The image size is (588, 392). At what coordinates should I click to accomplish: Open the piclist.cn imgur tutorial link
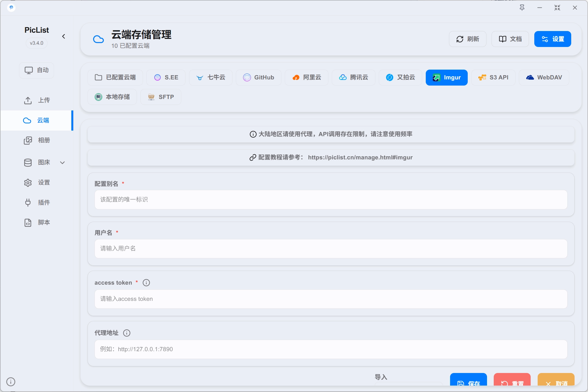(360, 157)
